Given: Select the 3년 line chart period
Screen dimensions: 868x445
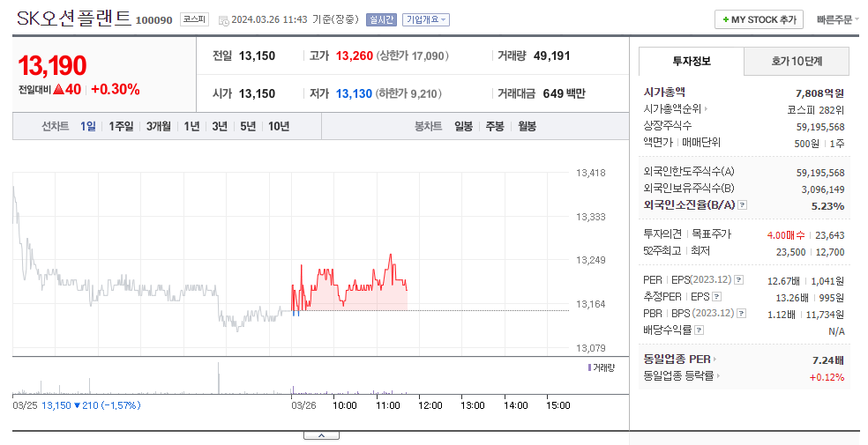Looking at the screenshot, I should (220, 127).
